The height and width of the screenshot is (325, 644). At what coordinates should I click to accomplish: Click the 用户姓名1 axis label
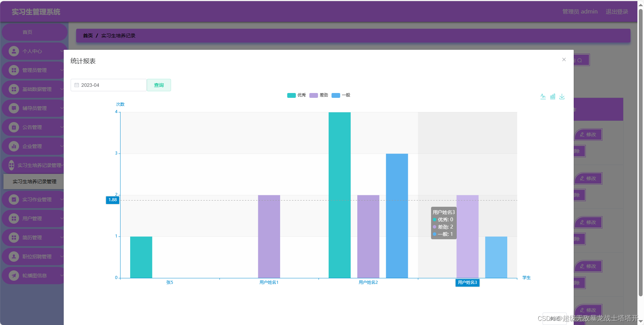pyautogui.click(x=269, y=282)
